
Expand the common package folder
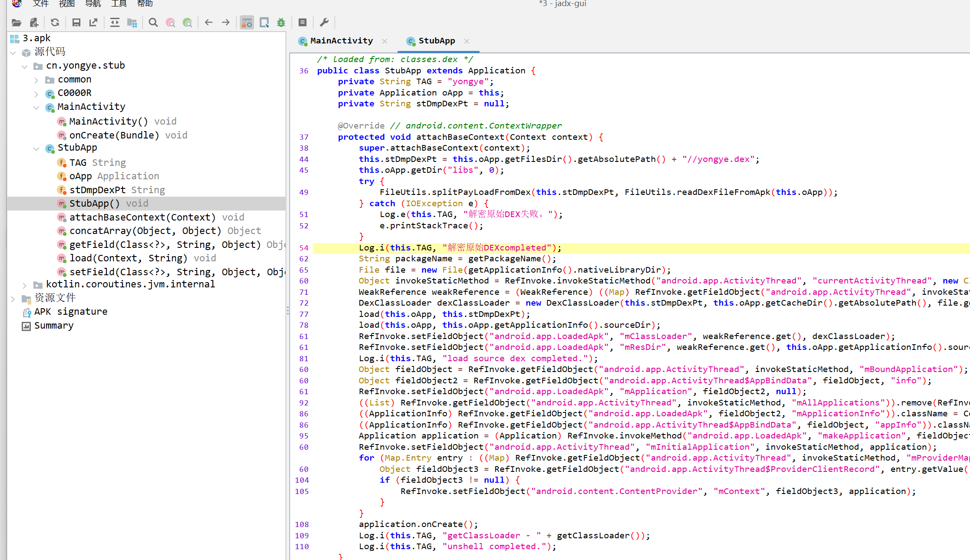tap(36, 80)
